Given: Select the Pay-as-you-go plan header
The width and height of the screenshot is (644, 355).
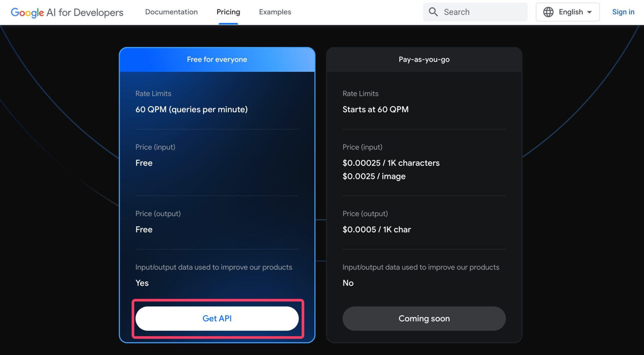Looking at the screenshot, I should coord(424,60).
